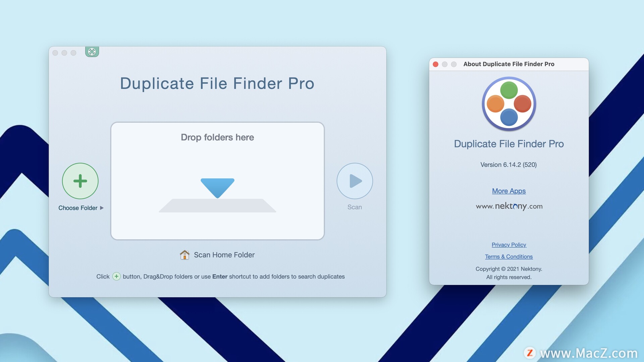Select Duplicate File Finder Pro menu title
Viewport: 644px width, 362px height.
pos(217,83)
